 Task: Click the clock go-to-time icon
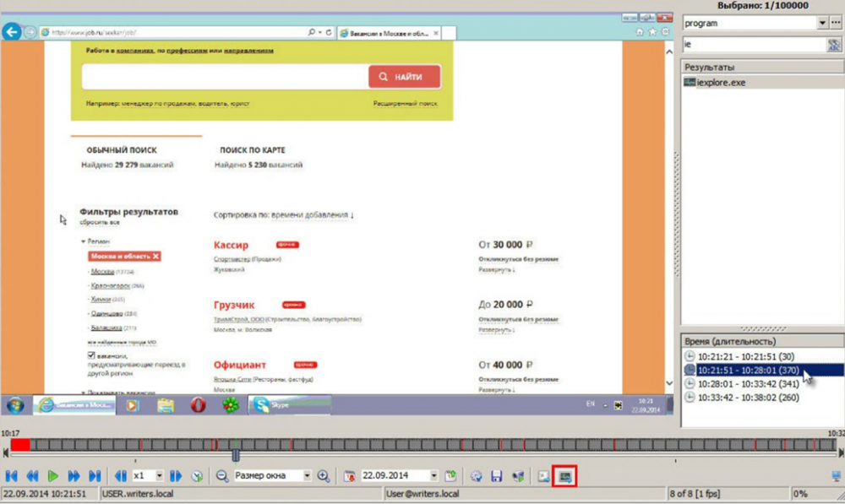click(197, 476)
